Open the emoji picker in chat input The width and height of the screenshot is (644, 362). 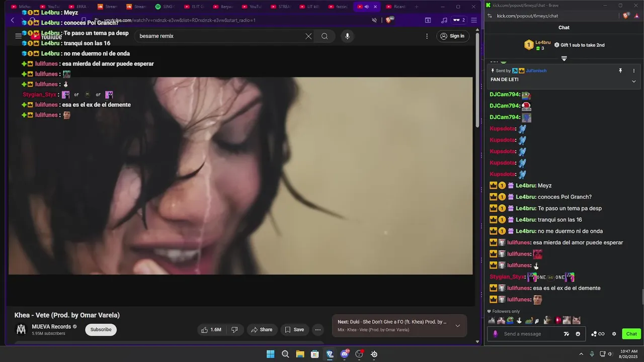[x=578, y=334]
